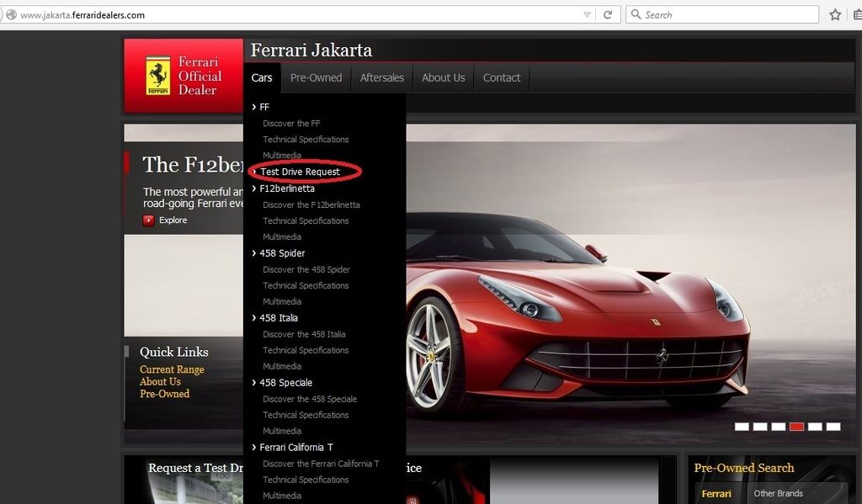862x504 pixels.
Task: Reload the page with the refresh icon
Action: pyautogui.click(x=608, y=15)
